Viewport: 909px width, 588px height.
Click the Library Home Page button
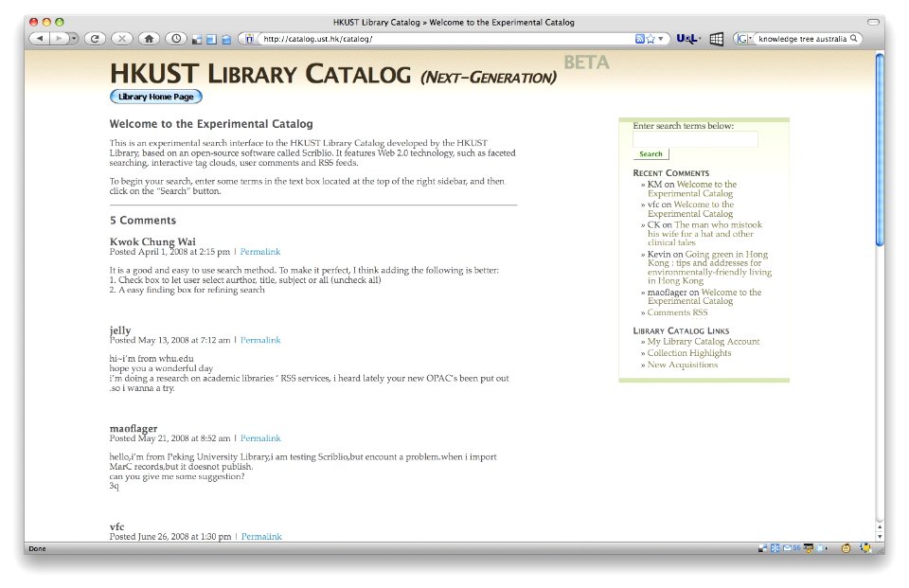[156, 97]
